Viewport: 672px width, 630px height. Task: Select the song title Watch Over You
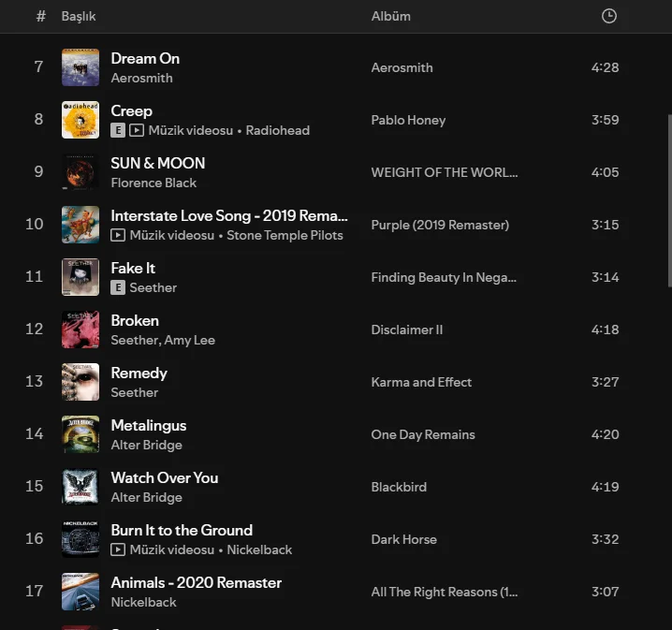coord(165,477)
